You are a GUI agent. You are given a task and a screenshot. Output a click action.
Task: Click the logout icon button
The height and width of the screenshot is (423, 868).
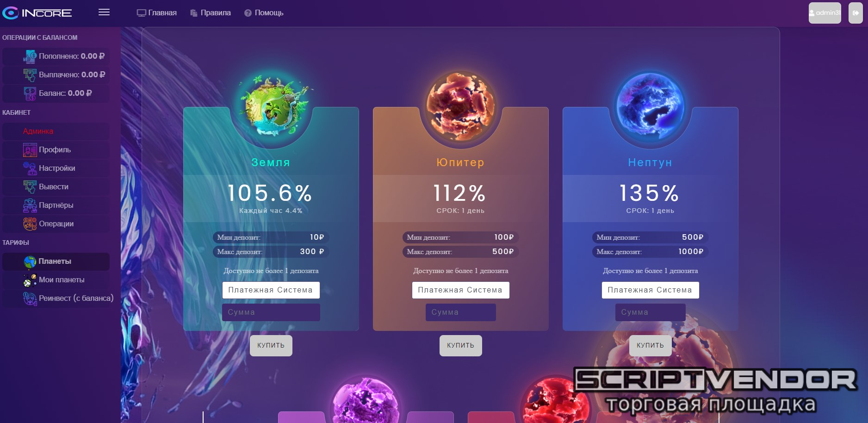pyautogui.click(x=856, y=13)
